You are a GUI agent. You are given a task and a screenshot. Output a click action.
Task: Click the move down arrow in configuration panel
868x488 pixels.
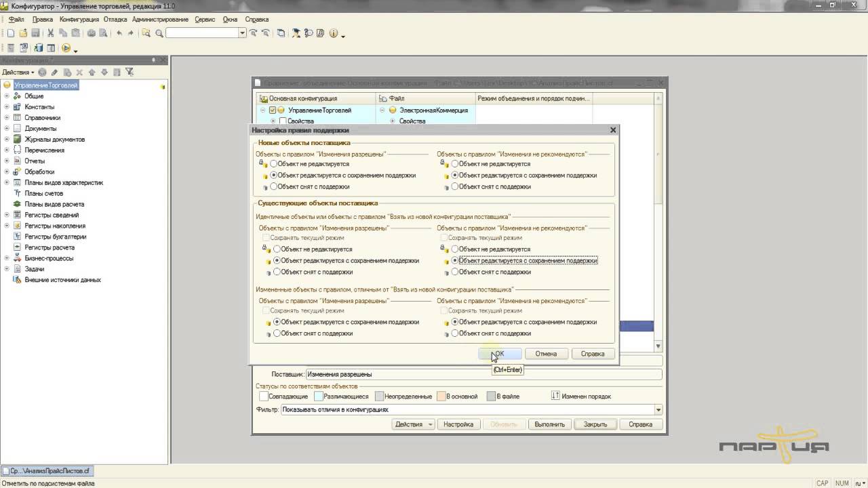(104, 72)
